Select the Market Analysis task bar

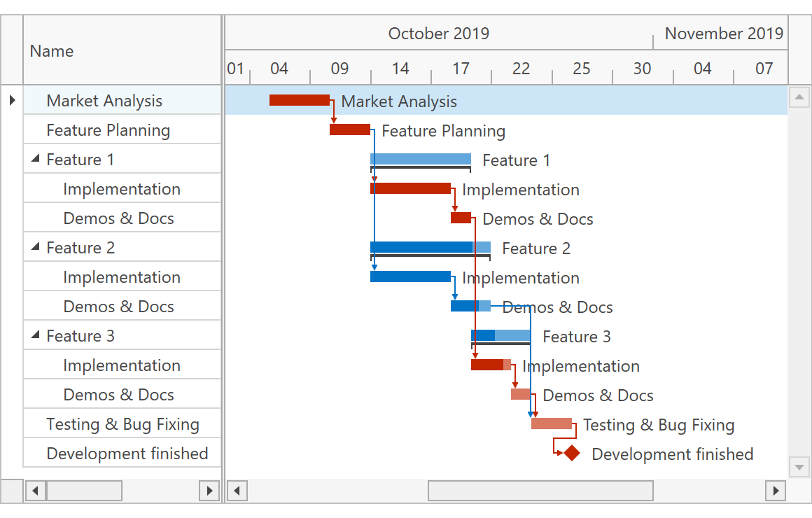pos(300,100)
